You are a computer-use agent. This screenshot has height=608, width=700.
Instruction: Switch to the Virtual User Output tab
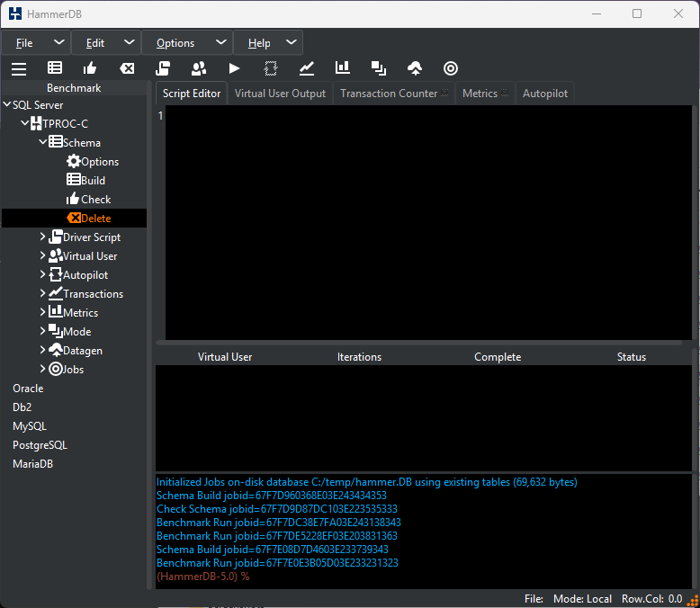[x=280, y=94]
